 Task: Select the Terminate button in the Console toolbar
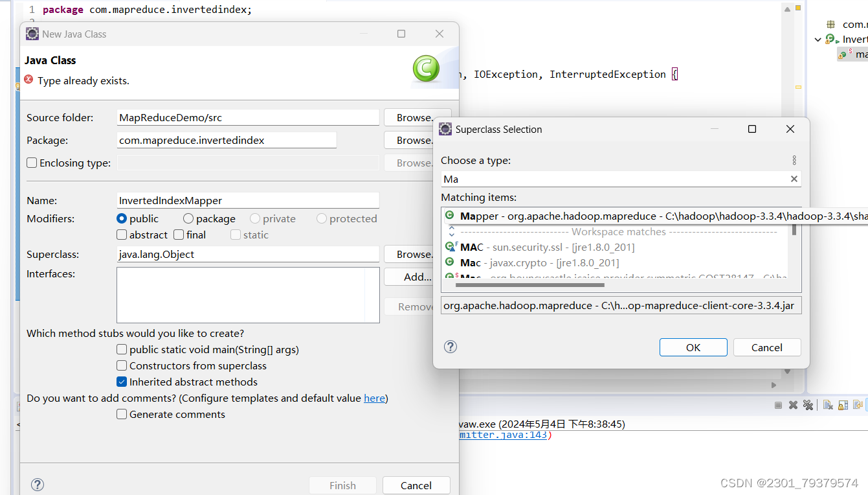point(777,404)
